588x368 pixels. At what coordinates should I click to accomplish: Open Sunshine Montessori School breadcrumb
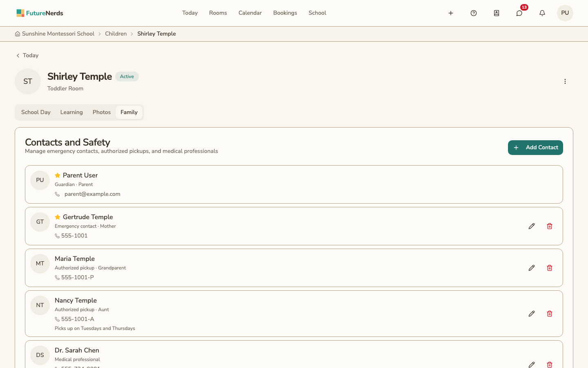(x=58, y=34)
